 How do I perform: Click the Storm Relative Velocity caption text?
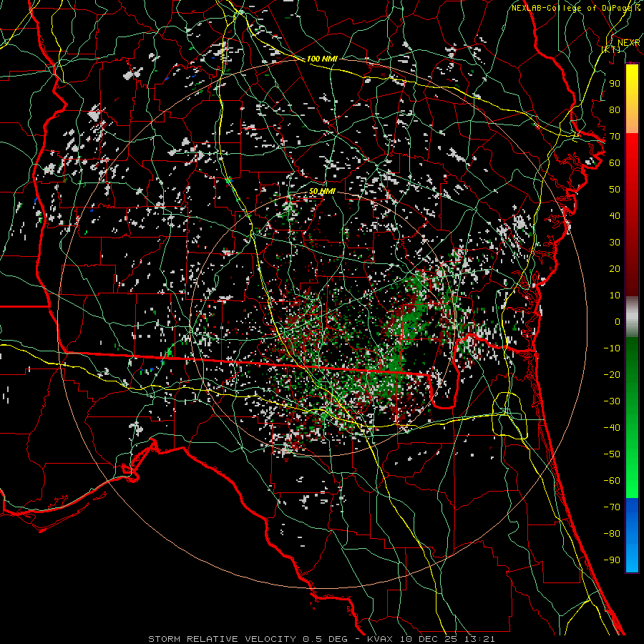click(321, 639)
